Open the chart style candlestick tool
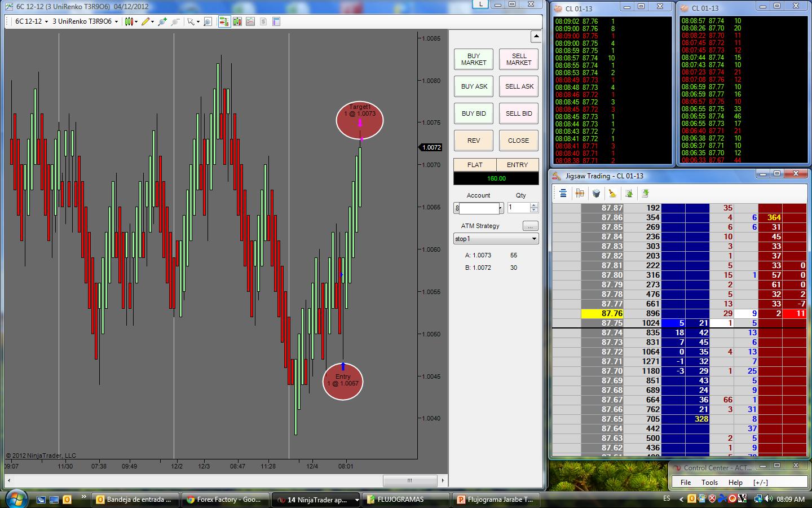This screenshot has height=508, width=812. [129, 21]
